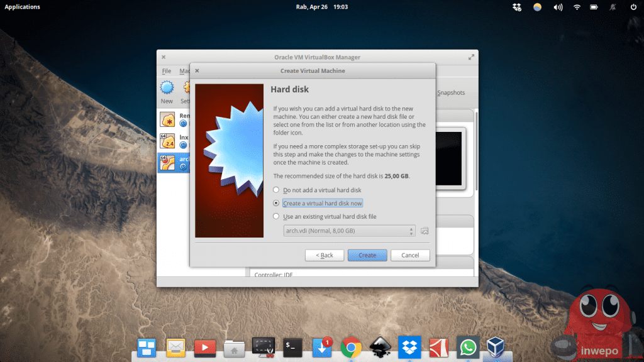Open the screenshot tool in the dock
The image size is (644, 362).
pos(264,347)
